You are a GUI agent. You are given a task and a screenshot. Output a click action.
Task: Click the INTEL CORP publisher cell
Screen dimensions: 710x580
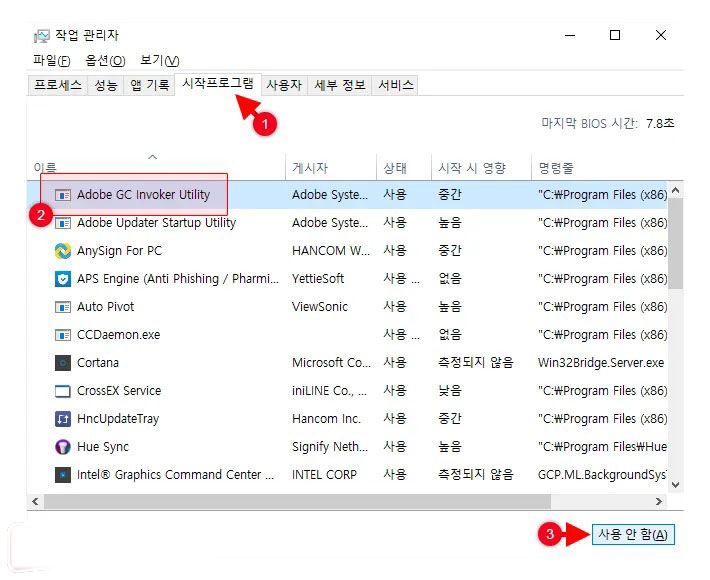point(324,475)
